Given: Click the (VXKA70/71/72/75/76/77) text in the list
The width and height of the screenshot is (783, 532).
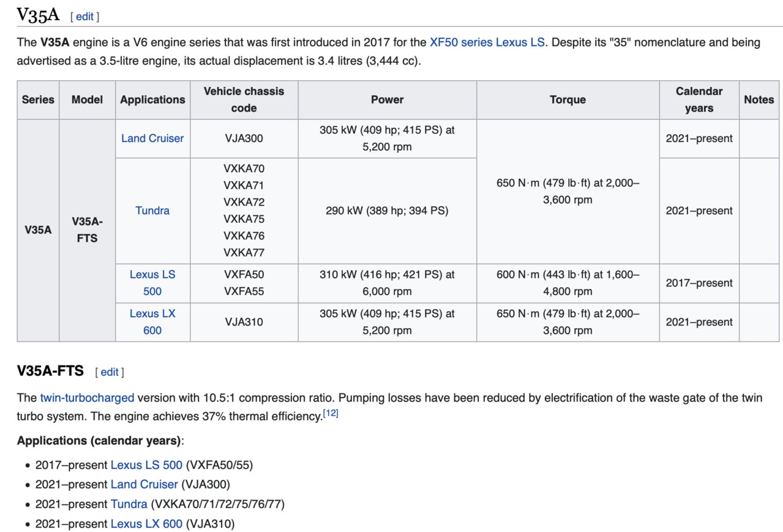Looking at the screenshot, I should coord(217,504).
